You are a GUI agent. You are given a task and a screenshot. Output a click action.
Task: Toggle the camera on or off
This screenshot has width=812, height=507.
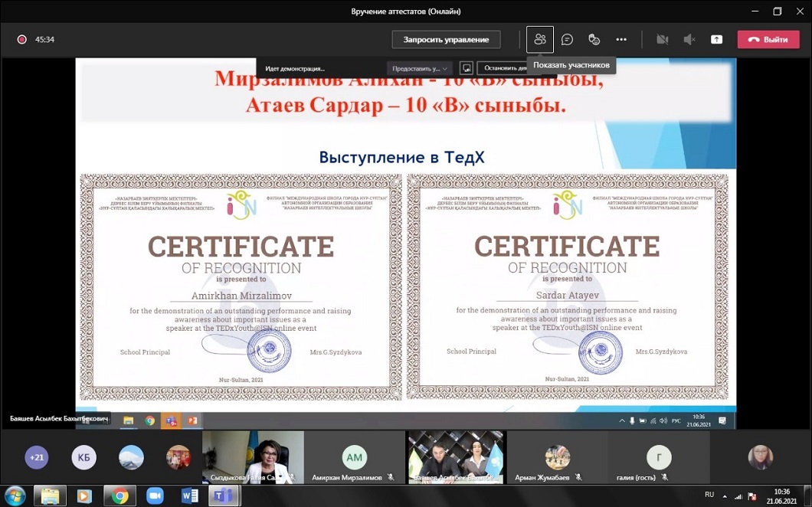663,40
